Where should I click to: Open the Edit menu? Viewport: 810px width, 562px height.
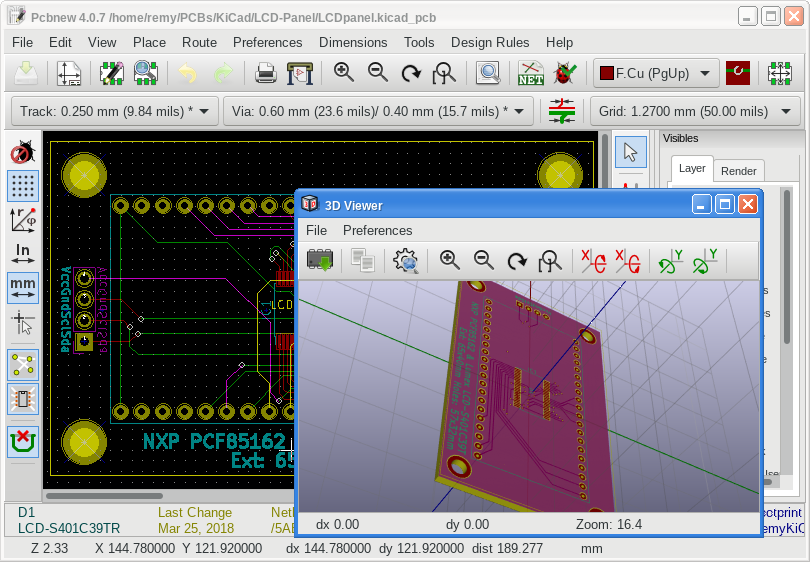coord(60,42)
